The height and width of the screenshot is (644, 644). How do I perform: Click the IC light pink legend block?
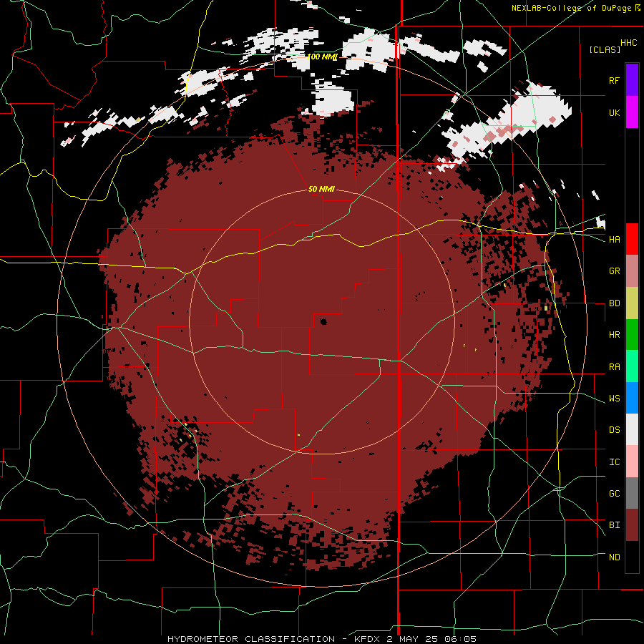(x=632, y=462)
